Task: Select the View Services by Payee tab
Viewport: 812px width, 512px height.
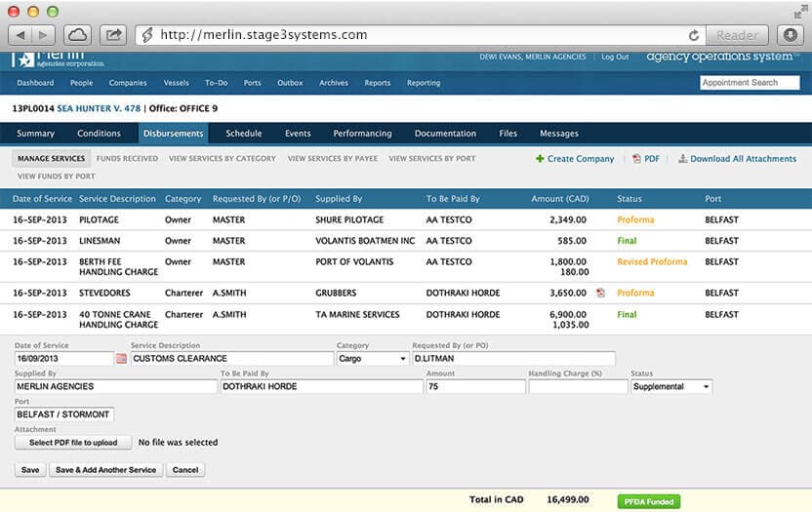Action: (x=332, y=158)
